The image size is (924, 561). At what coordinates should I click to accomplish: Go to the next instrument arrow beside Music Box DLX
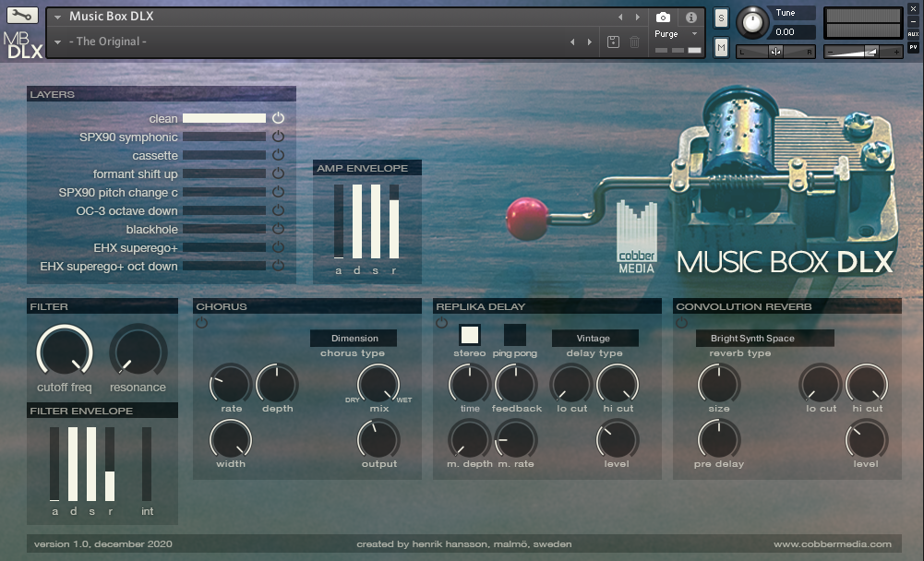tap(638, 18)
